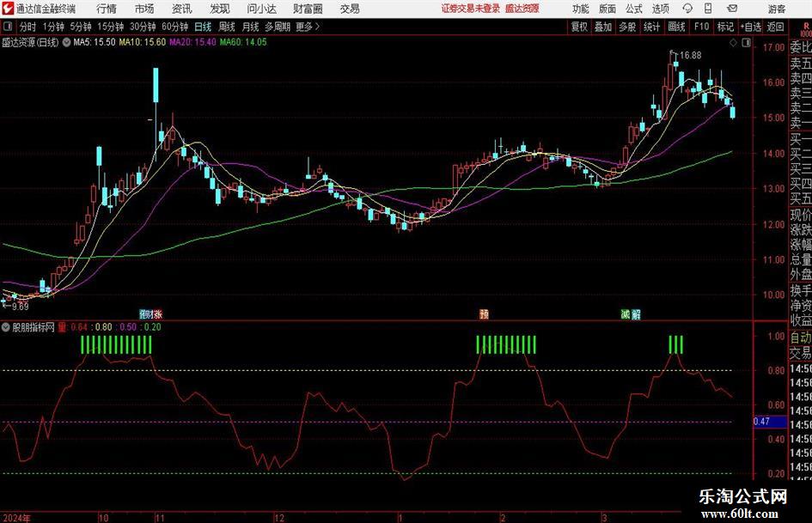Click the orange 预 marker icon
The height and width of the screenshot is (523, 812).
[485, 313]
